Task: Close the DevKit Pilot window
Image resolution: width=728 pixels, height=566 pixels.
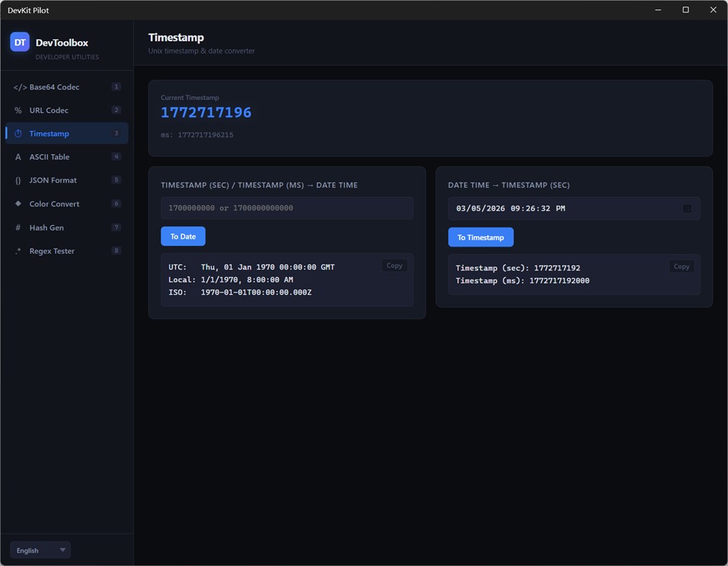Action: coord(713,10)
